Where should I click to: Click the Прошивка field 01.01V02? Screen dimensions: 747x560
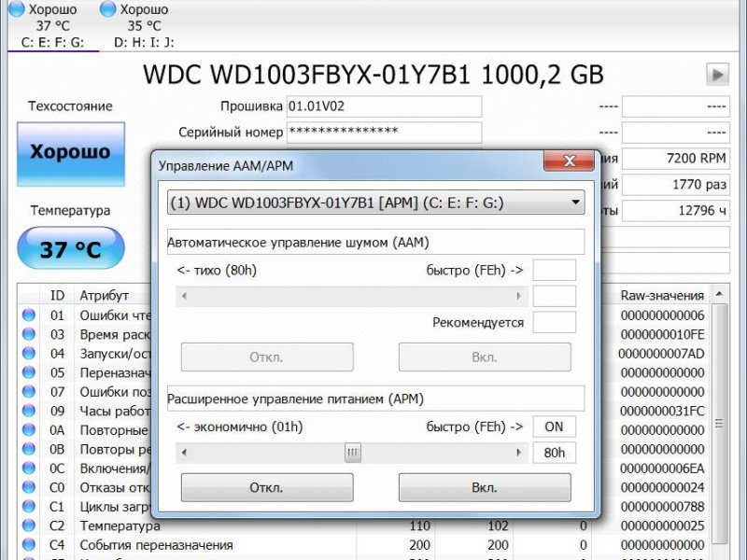coord(384,106)
